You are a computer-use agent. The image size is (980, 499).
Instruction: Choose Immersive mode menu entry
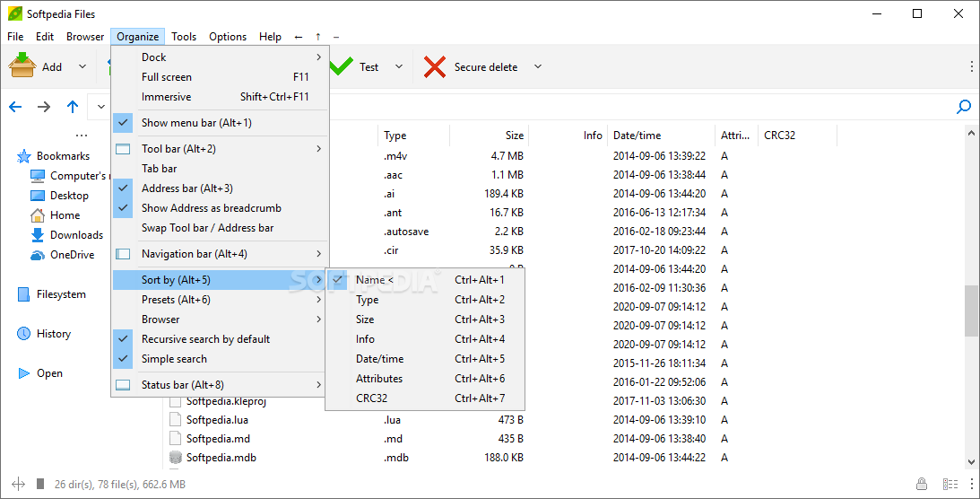tap(220, 97)
